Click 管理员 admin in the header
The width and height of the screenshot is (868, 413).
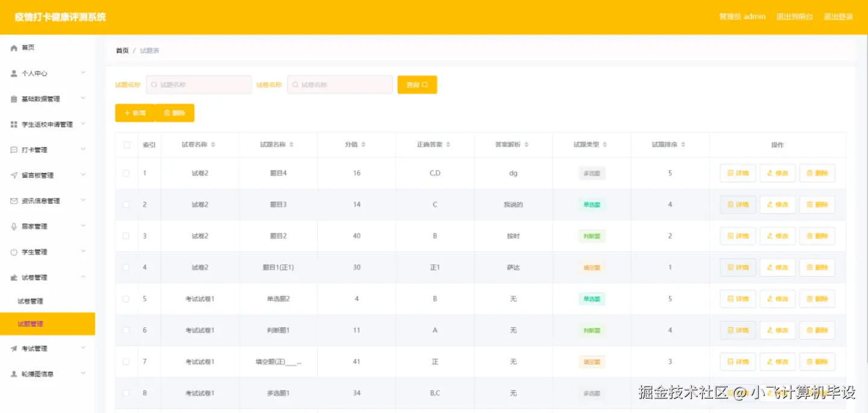pyautogui.click(x=743, y=17)
